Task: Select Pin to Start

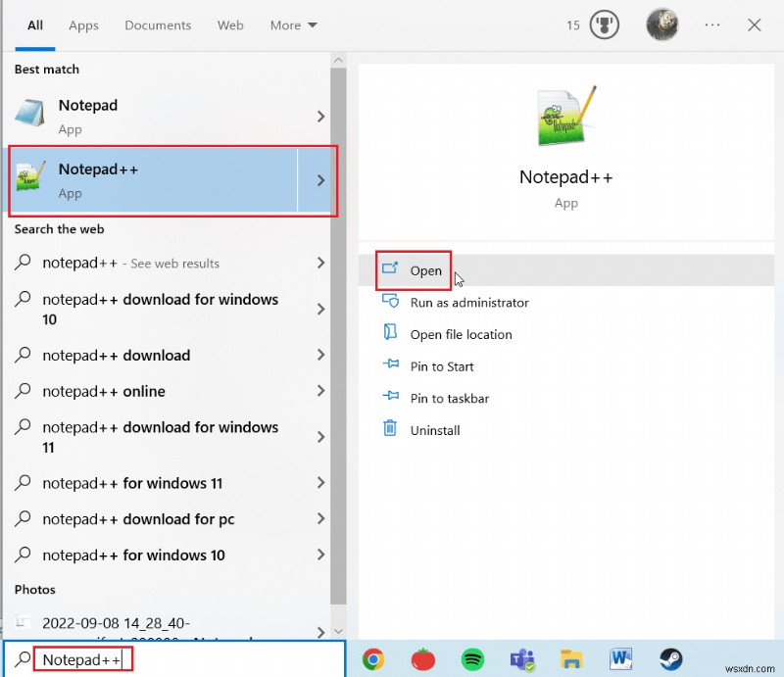Action: click(566, 366)
